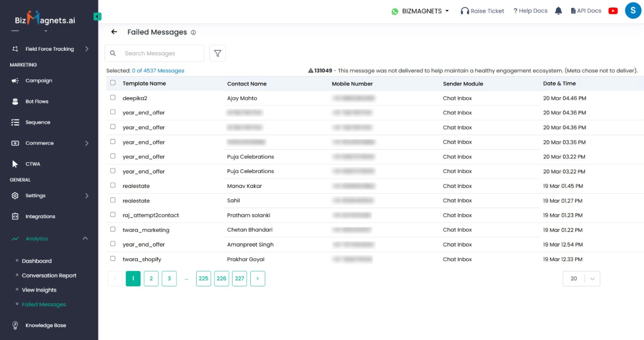
Task: Open the Dashboard analytics item
Action: click(37, 261)
